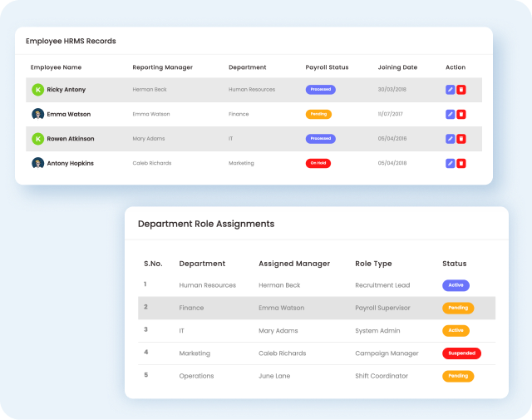
Task: Click the Processed badge for Ricky Antony
Action: click(320, 90)
